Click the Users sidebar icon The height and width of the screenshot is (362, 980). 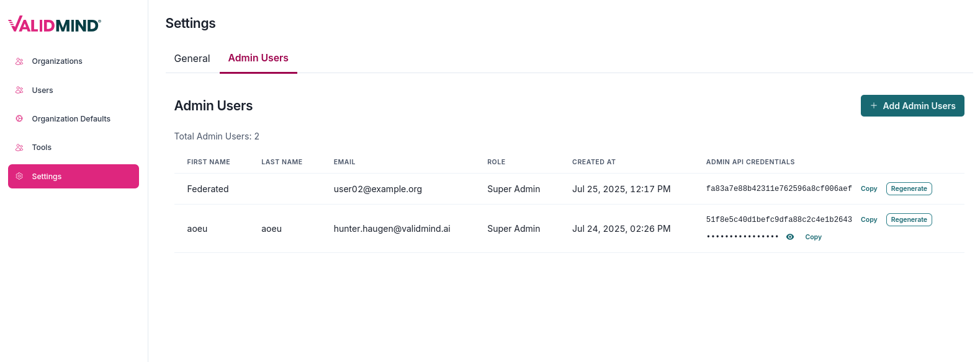pos(19,90)
